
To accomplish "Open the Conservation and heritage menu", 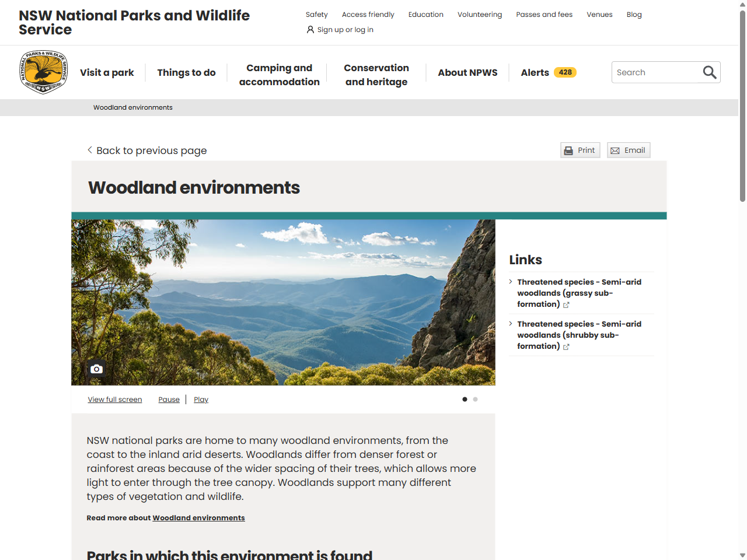I will [x=376, y=75].
